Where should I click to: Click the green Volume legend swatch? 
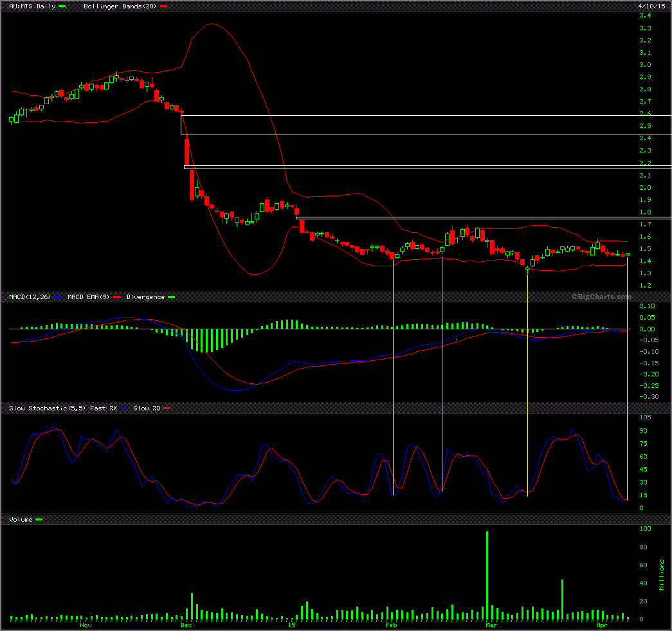pos(39,520)
